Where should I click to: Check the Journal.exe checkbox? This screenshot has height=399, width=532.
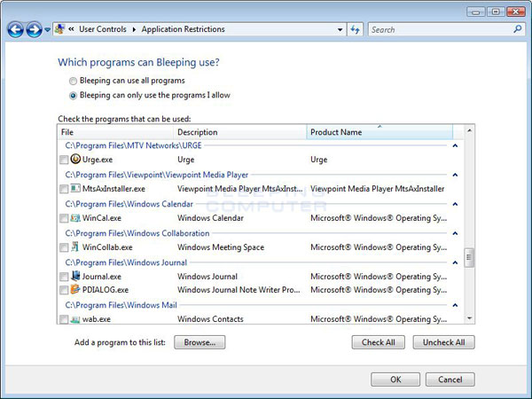pyautogui.click(x=64, y=277)
